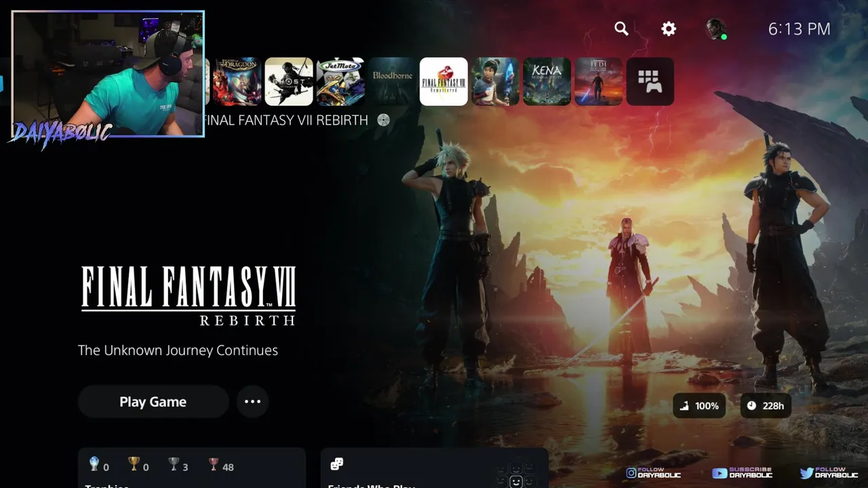868x488 pixels.
Task: Select the Final Fantasy VIII Remastered tile
Action: click(x=443, y=81)
